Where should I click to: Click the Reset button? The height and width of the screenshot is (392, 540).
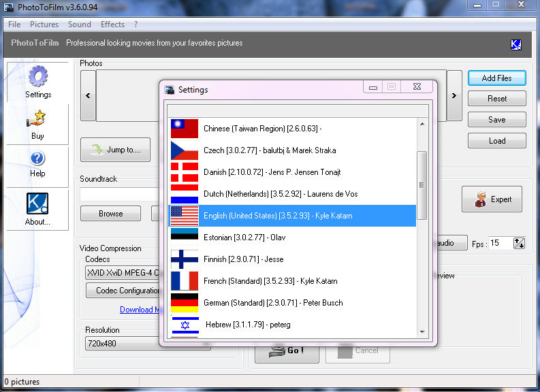coord(496,99)
